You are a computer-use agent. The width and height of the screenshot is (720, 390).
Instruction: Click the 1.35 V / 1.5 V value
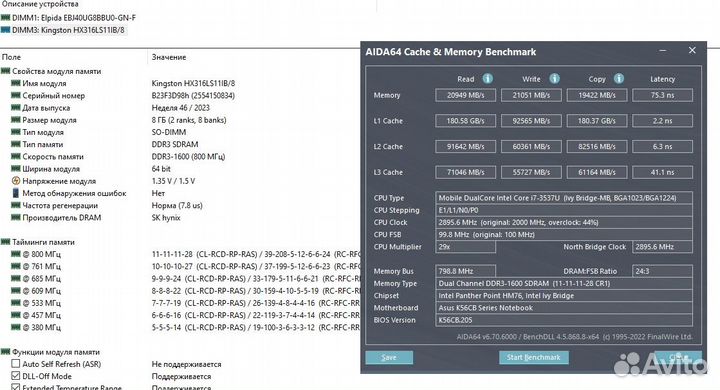pos(173,181)
